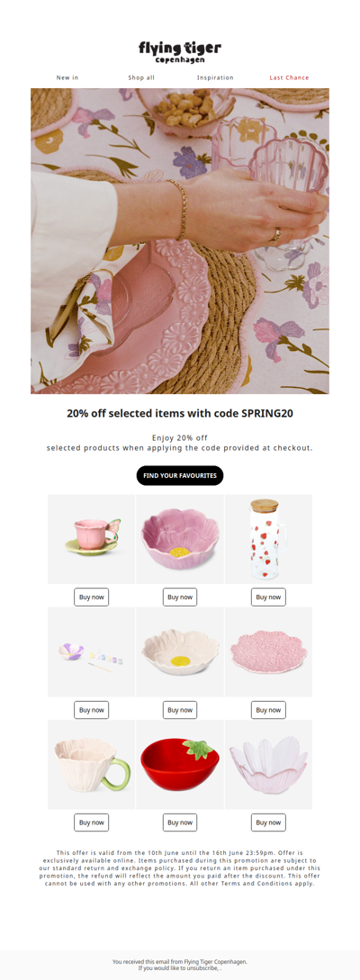Click the 20% off SPRING20 headline
Image resolution: width=360 pixels, height=980 pixels.
[x=180, y=413]
